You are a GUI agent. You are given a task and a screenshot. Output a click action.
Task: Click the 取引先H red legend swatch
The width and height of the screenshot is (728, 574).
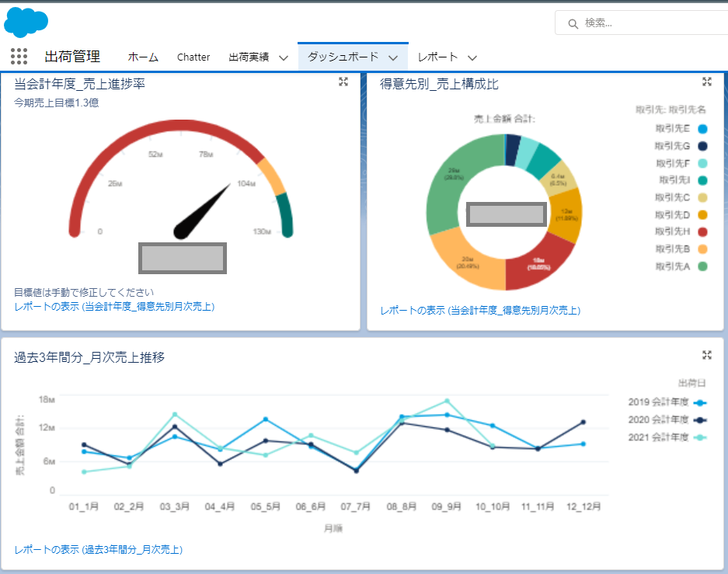pos(702,232)
